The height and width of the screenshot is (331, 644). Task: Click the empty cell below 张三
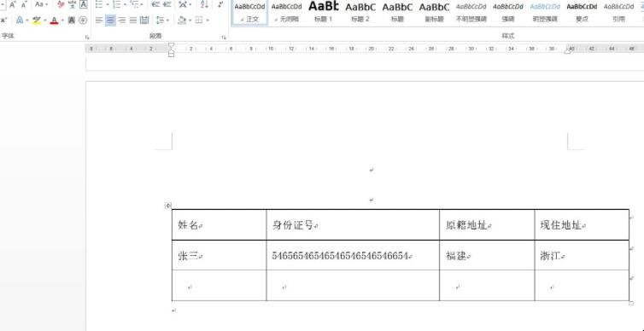[219, 286]
